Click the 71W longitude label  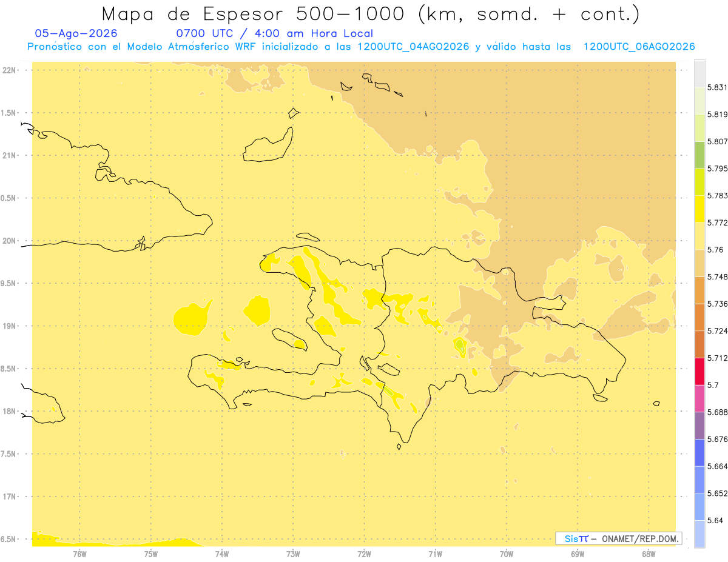click(435, 554)
